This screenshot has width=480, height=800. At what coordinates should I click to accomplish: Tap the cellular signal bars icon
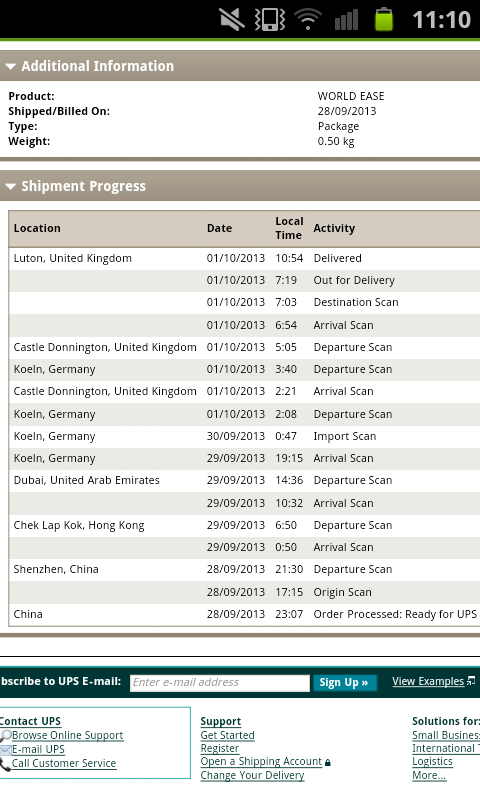tap(346, 20)
